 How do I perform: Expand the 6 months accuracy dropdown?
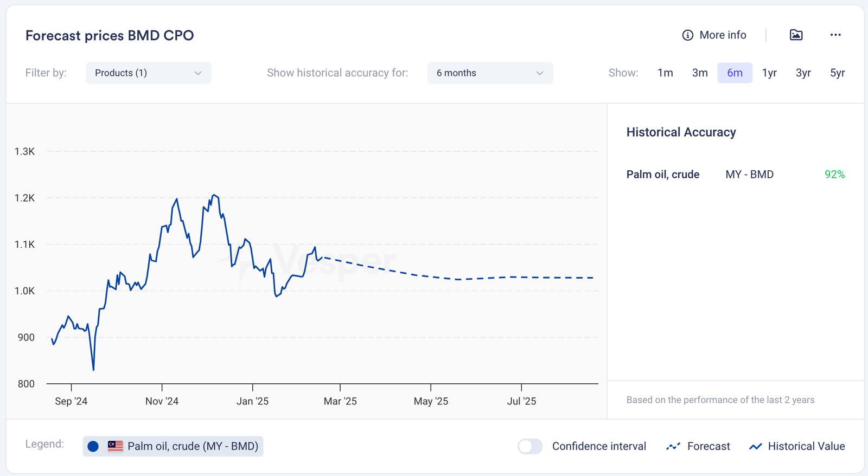pyautogui.click(x=490, y=73)
